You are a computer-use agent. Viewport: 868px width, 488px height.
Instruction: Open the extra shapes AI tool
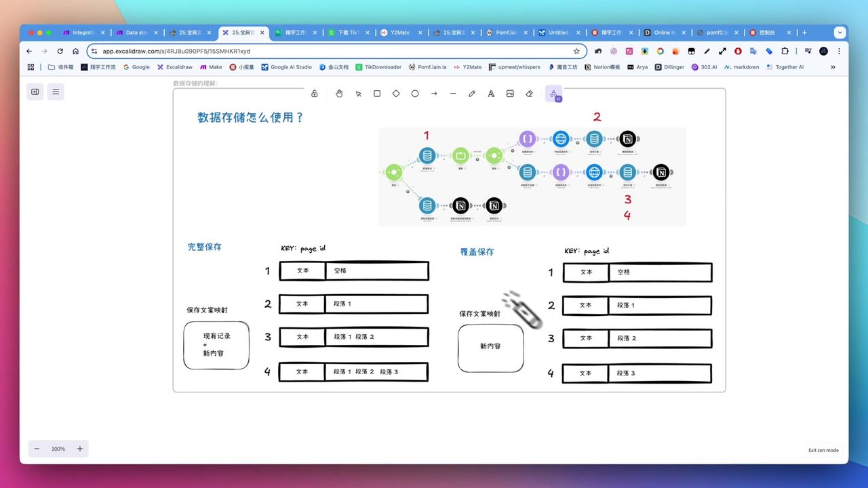point(554,94)
